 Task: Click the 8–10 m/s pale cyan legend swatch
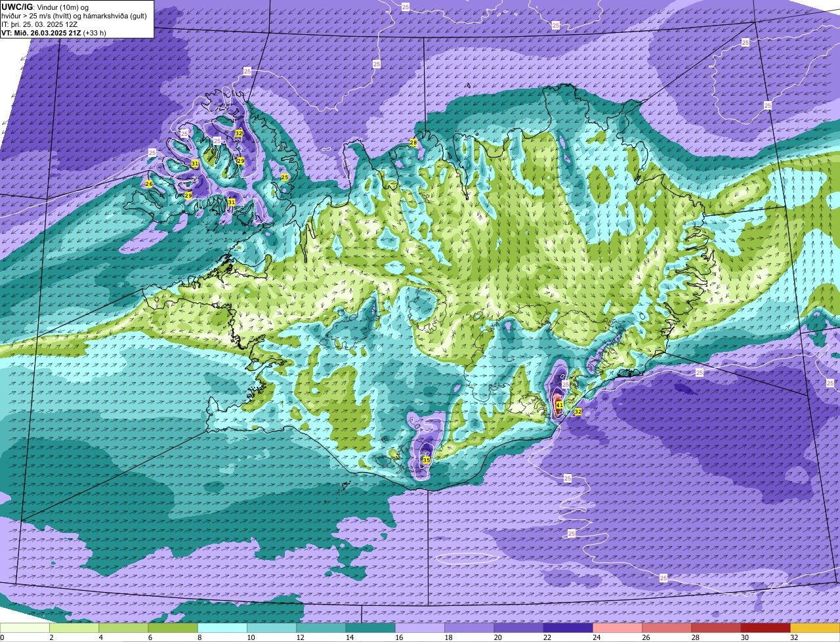[x=222, y=628]
